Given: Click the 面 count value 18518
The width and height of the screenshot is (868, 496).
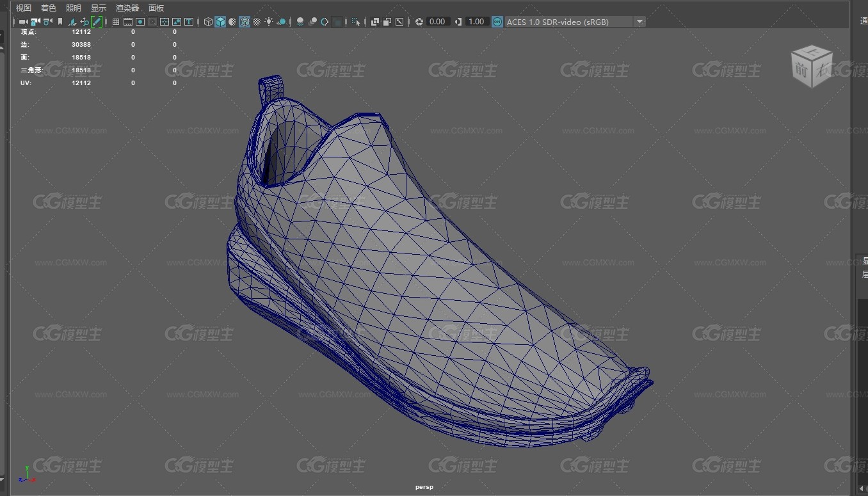Looking at the screenshot, I should 81,58.
